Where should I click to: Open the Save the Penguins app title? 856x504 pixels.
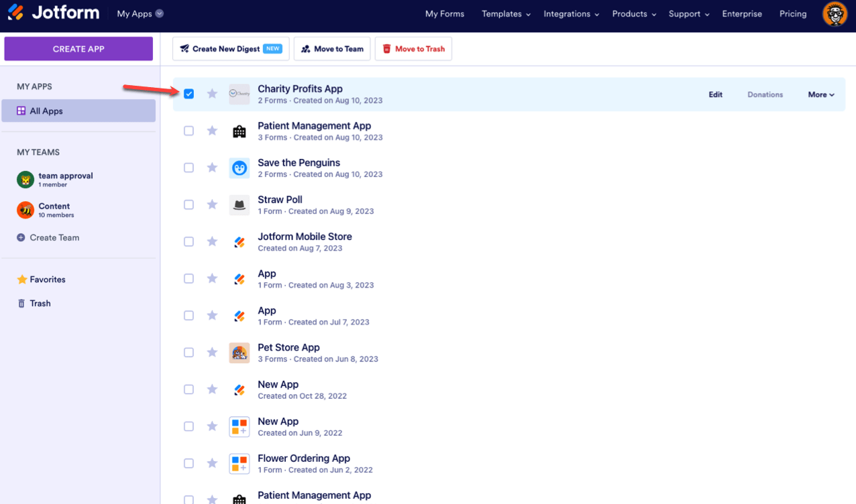(x=299, y=163)
